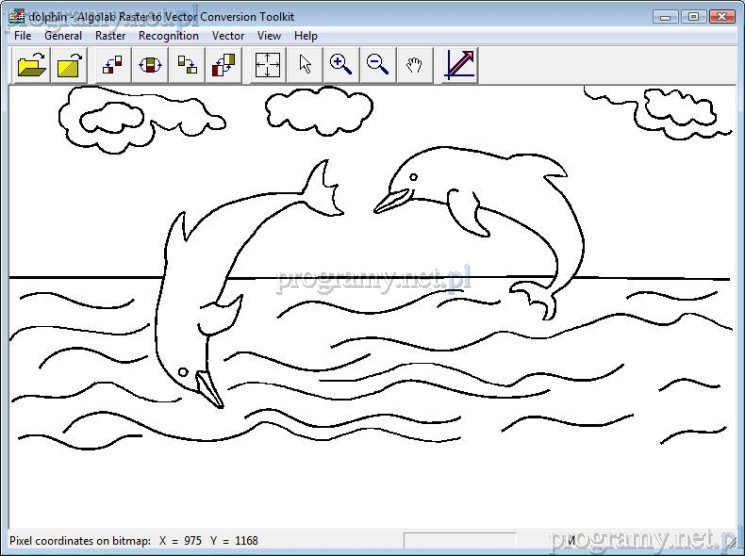Open the Recognition menu
This screenshot has height=556, width=745.
click(x=168, y=36)
